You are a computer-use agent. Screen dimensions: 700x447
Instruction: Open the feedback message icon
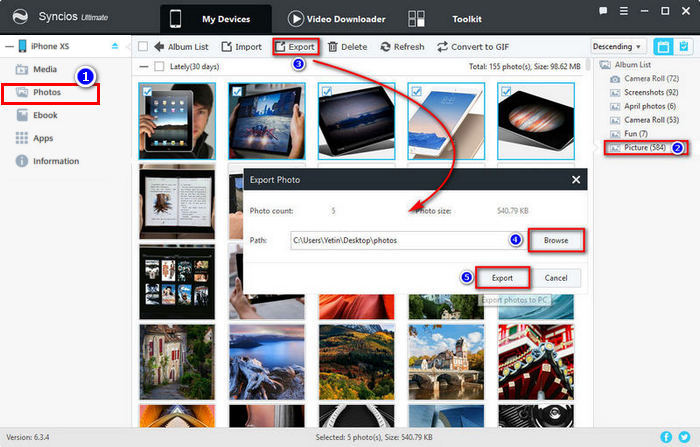[603, 11]
